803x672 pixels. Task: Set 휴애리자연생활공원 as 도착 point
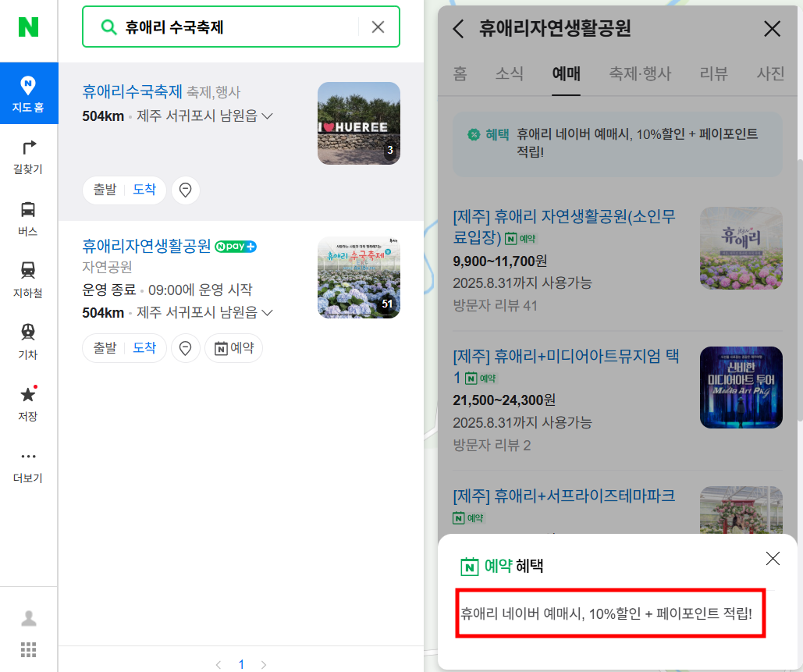(x=144, y=348)
